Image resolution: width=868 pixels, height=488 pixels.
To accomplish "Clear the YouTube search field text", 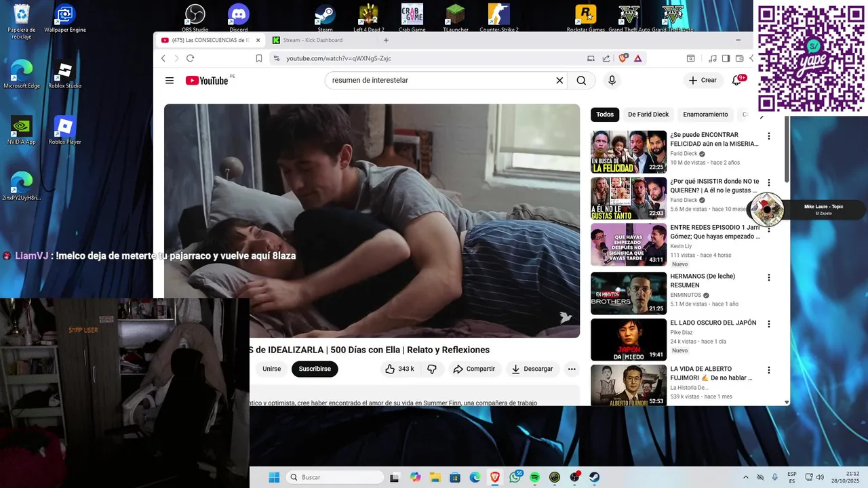I will pos(559,81).
